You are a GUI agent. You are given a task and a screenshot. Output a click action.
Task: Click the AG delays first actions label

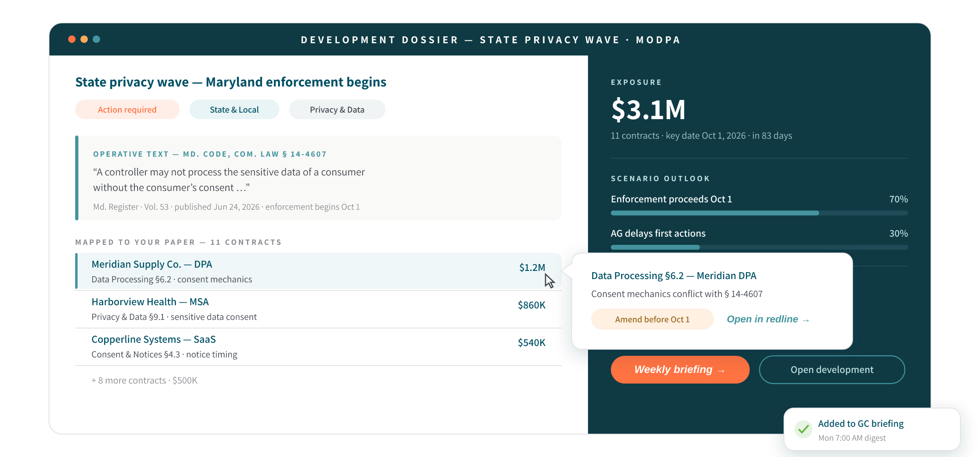(x=658, y=233)
